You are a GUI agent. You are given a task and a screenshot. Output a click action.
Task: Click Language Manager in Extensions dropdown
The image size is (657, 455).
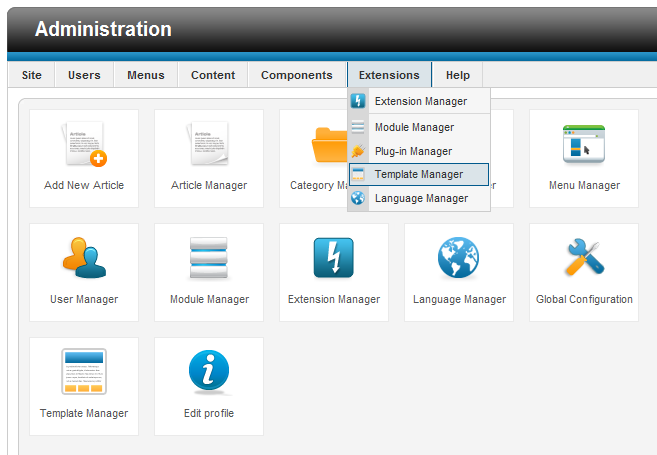[420, 199]
